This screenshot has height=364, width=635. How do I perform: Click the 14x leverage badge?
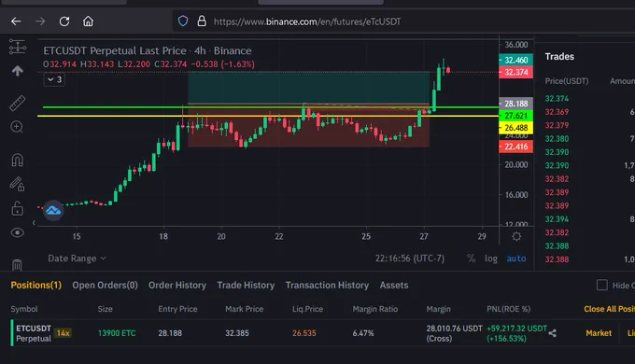(63, 333)
